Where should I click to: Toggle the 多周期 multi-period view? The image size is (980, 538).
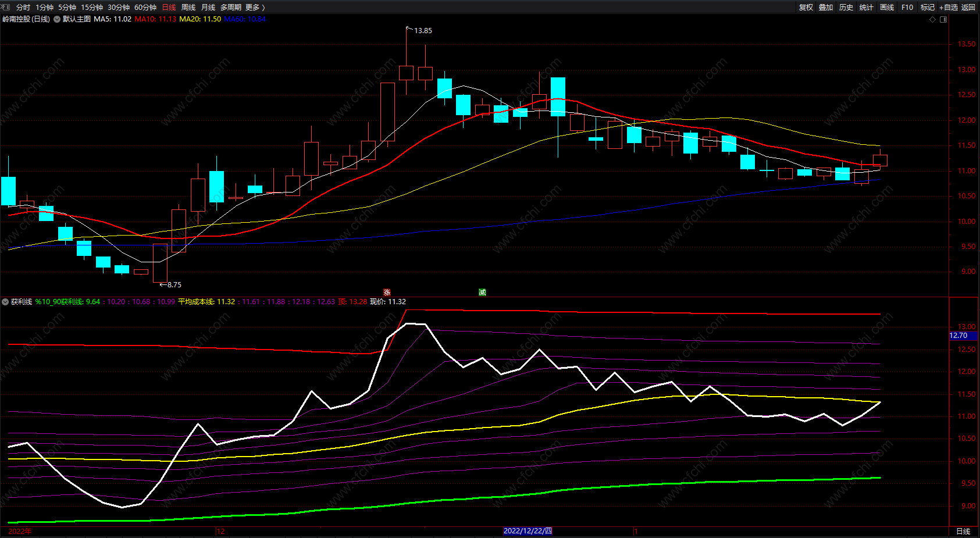tap(230, 8)
